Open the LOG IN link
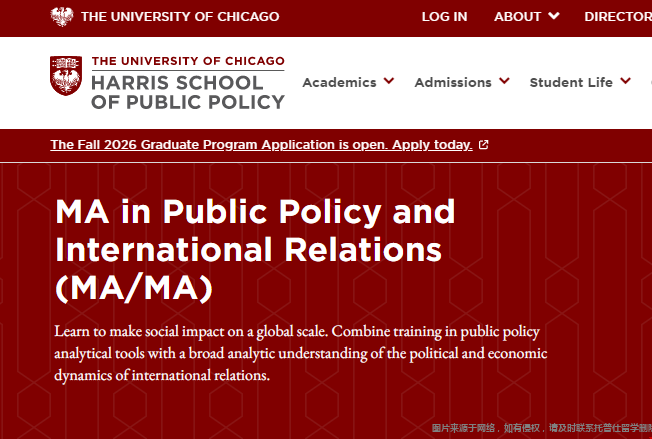 point(444,16)
